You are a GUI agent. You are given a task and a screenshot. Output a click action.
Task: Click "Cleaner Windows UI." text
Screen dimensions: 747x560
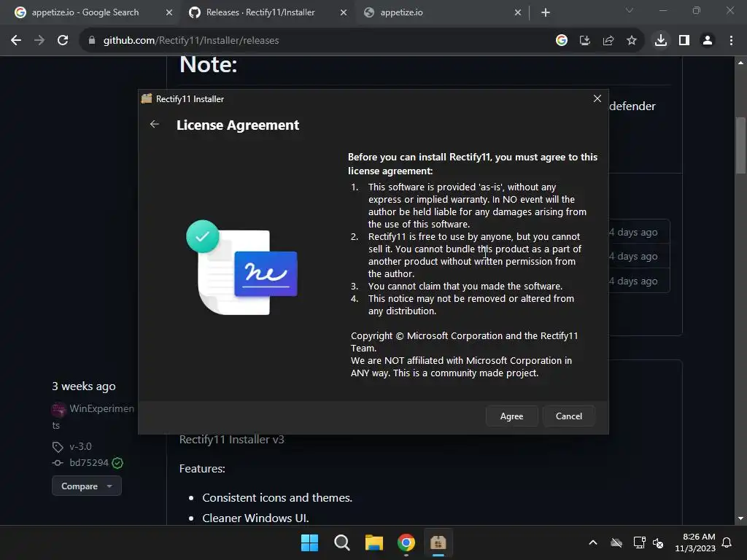256,518
